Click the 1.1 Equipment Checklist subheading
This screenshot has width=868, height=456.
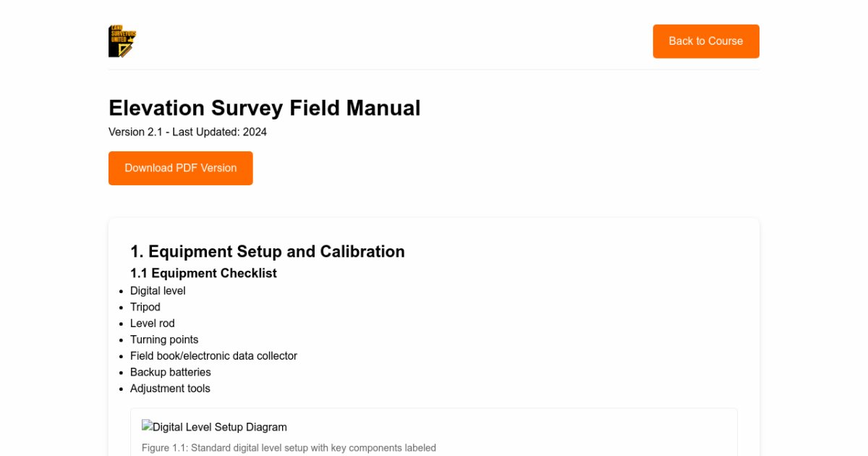click(x=203, y=273)
